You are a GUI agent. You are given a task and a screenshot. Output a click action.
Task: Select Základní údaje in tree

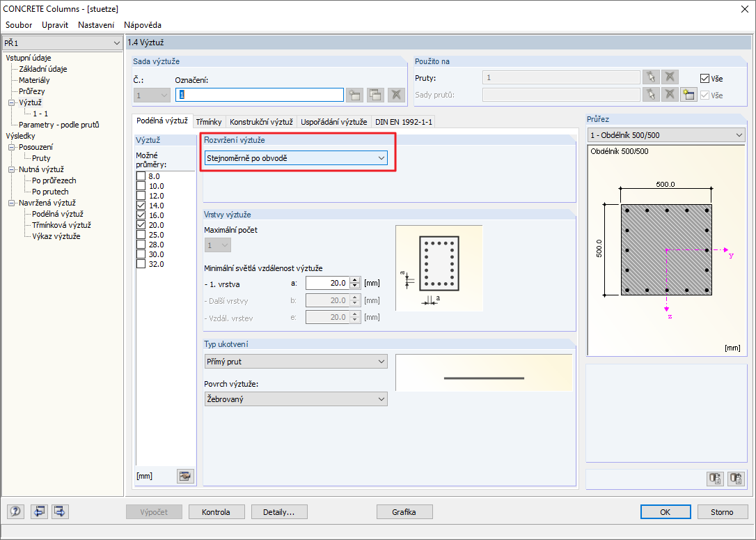43,69
